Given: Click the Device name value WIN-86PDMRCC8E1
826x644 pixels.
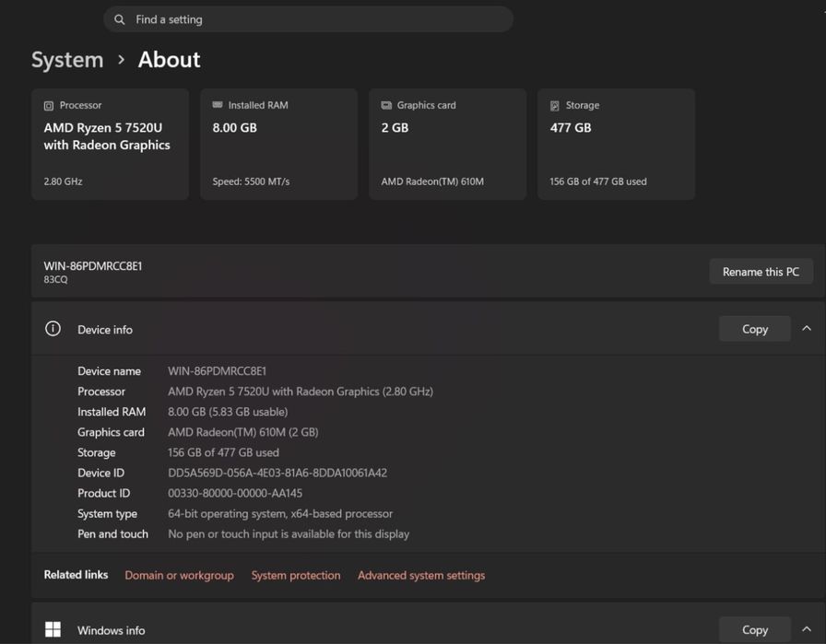Looking at the screenshot, I should [217, 371].
